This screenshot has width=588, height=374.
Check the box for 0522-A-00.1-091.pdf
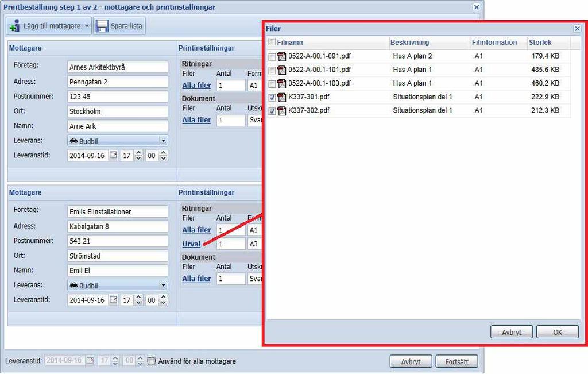click(x=272, y=57)
